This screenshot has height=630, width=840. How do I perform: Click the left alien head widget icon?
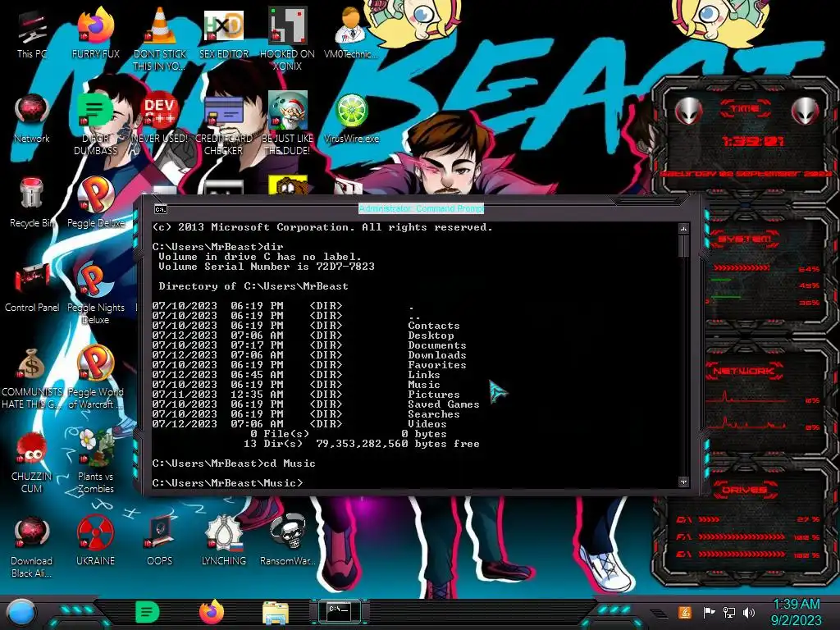pos(688,112)
